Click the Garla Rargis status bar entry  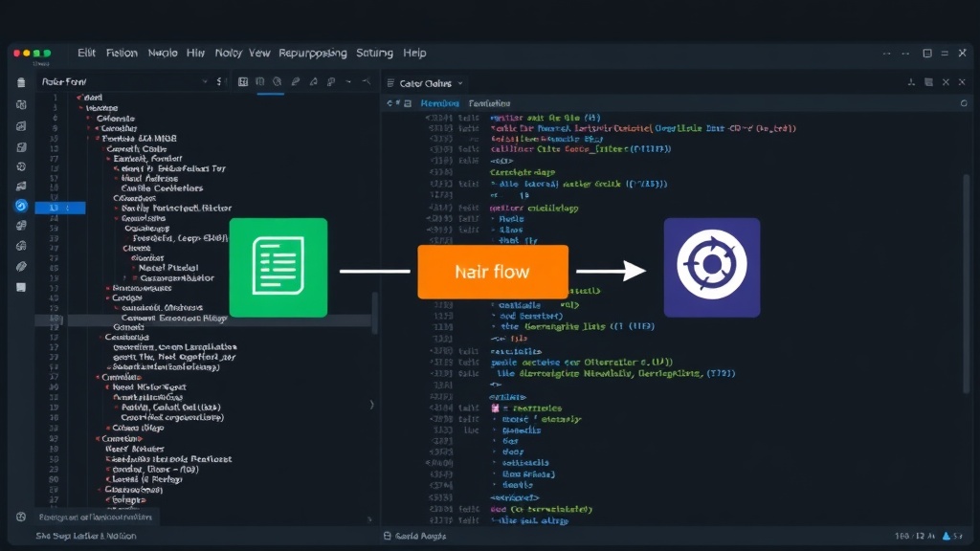[420, 536]
